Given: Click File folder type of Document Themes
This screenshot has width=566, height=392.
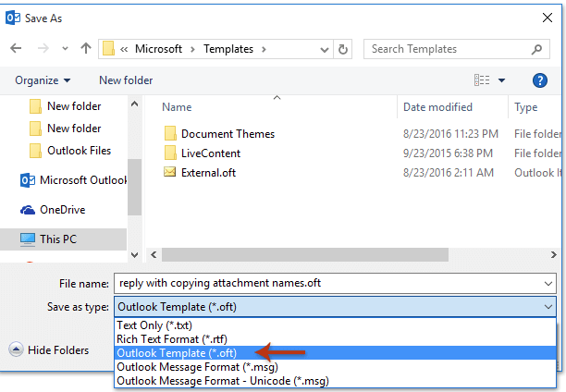Looking at the screenshot, I should click(537, 134).
